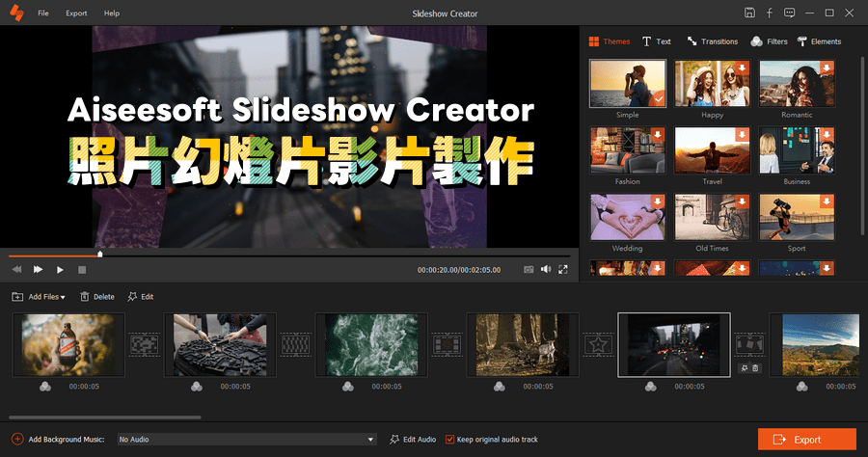Open filter settings under city street clip

(650, 387)
